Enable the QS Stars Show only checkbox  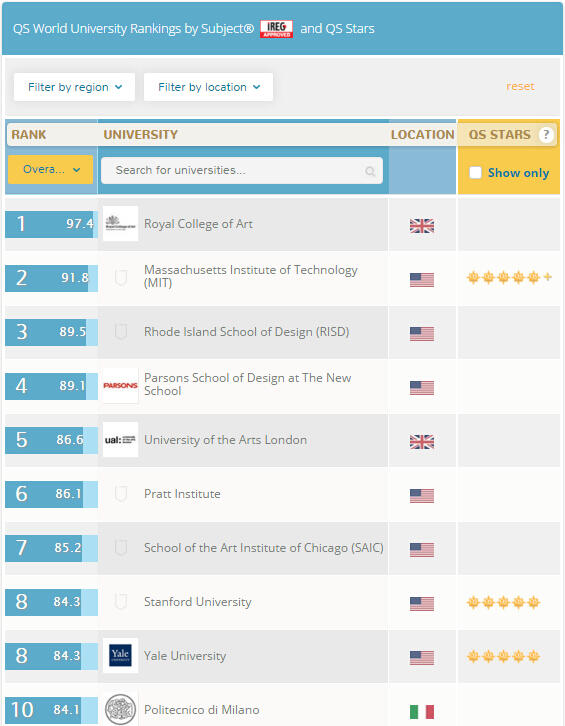point(476,172)
